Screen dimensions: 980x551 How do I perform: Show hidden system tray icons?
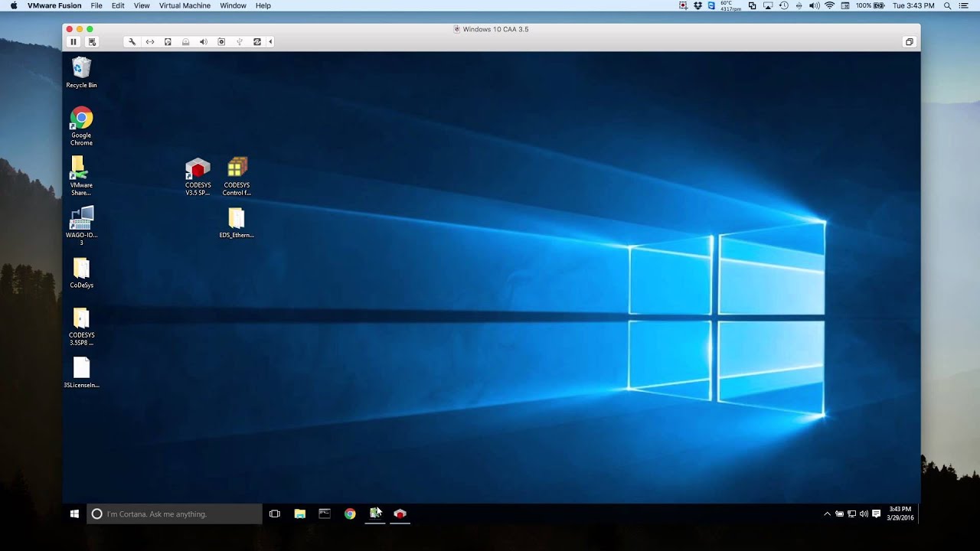pos(827,514)
